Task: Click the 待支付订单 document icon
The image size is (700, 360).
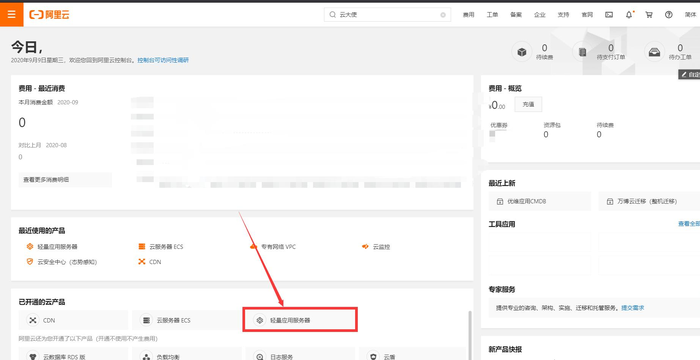Action: [x=583, y=52]
